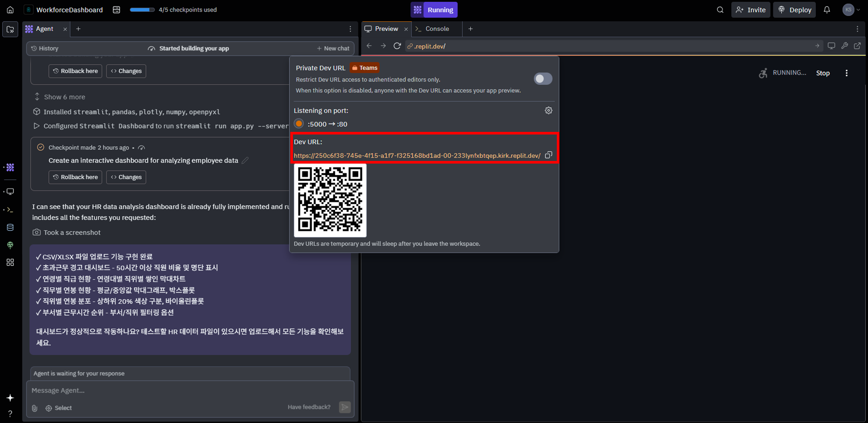Image resolution: width=868 pixels, height=423 pixels.
Task: Open port settings gear icon
Action: pos(549,111)
